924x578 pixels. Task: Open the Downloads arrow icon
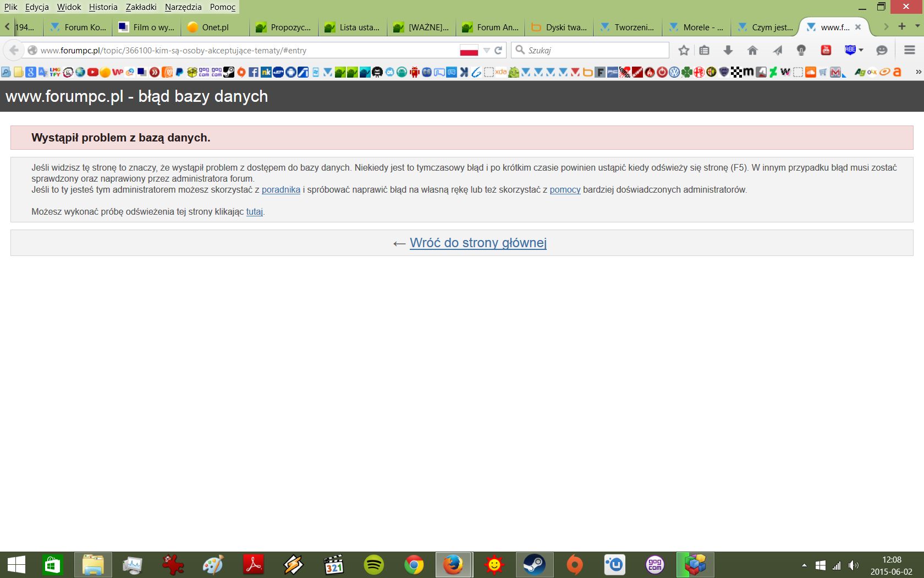[x=728, y=51]
